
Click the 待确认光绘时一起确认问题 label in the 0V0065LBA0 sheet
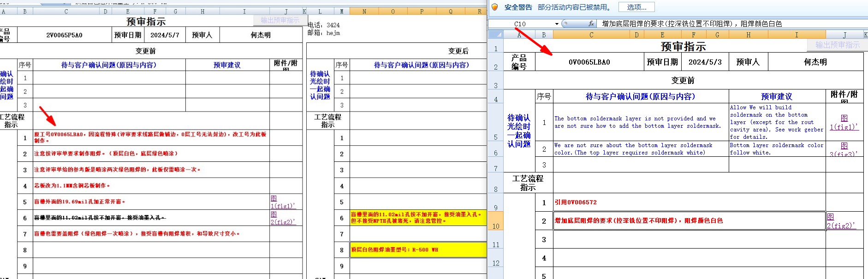pos(519,131)
